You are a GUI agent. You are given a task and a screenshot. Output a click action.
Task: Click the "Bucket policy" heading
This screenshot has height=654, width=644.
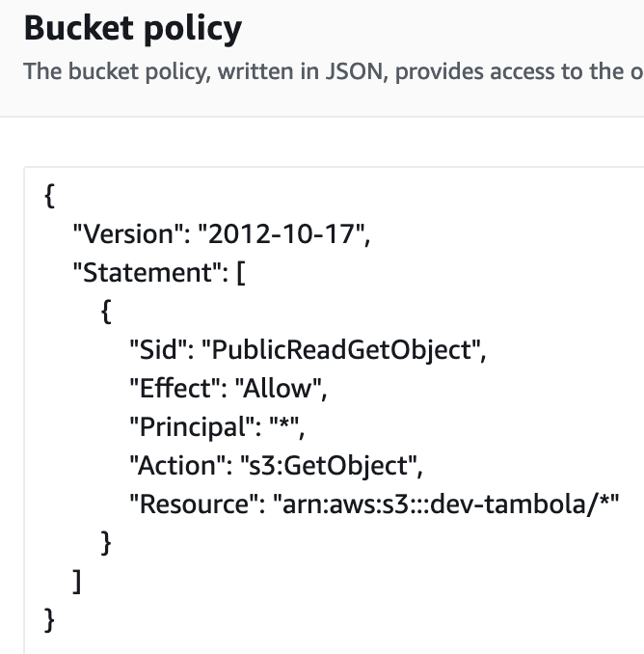(x=132, y=28)
